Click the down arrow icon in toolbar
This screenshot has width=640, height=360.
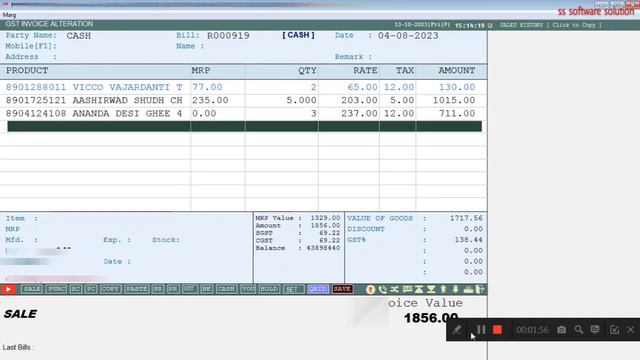click(x=456, y=289)
